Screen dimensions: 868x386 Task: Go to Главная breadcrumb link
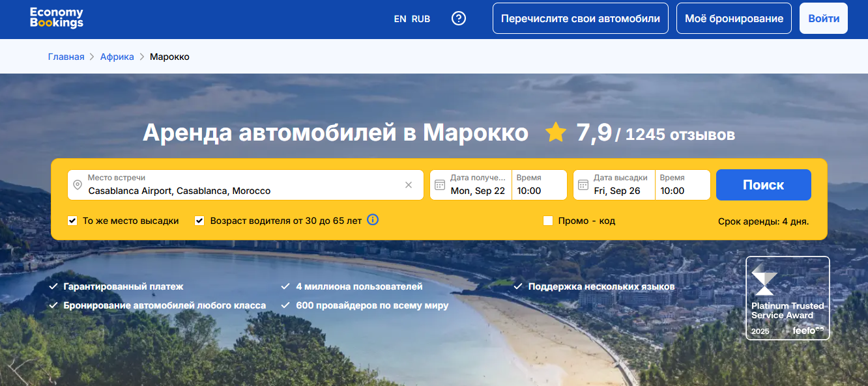click(66, 57)
